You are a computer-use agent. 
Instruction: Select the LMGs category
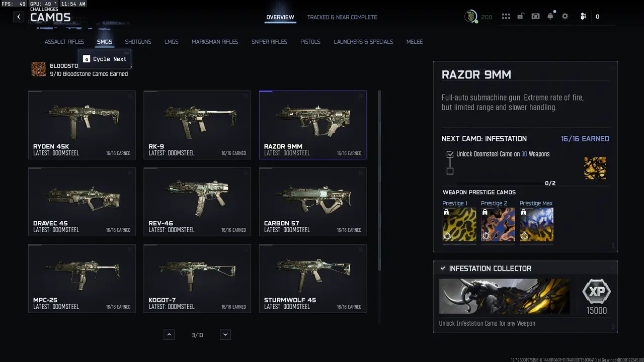[172, 42]
